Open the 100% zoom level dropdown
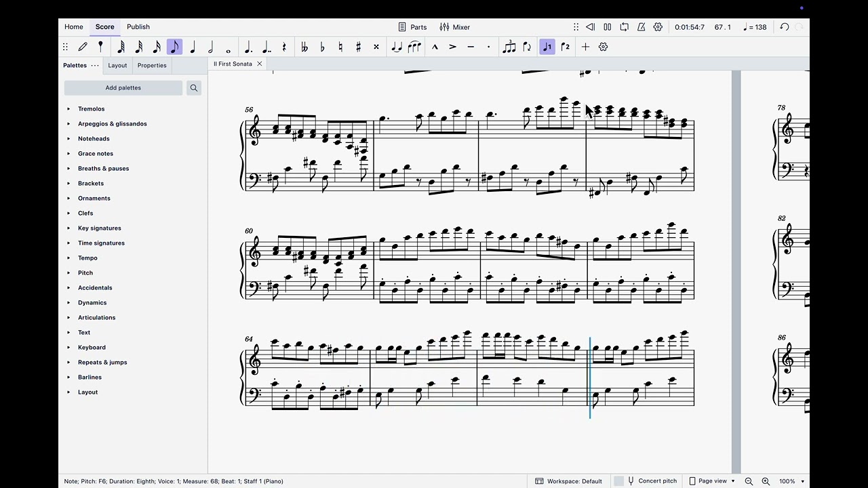Image resolution: width=868 pixels, height=488 pixels. [791, 481]
